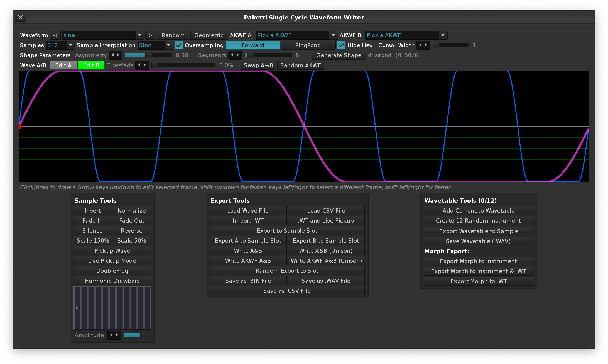Click first harmonic drawbar column

coord(77,308)
